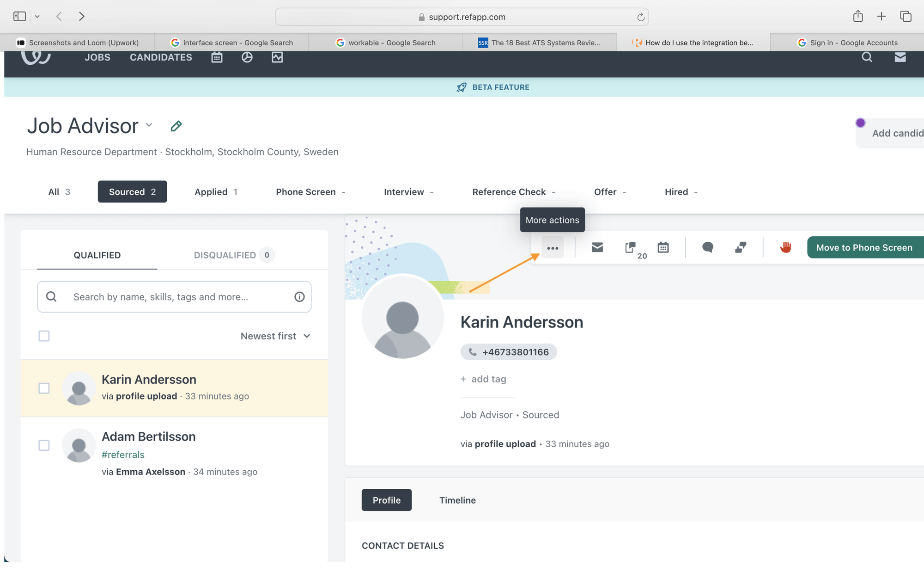Viewport: 924px width, 578px height.
Task: Open the More actions menu on Karin's profile
Action: coord(553,247)
